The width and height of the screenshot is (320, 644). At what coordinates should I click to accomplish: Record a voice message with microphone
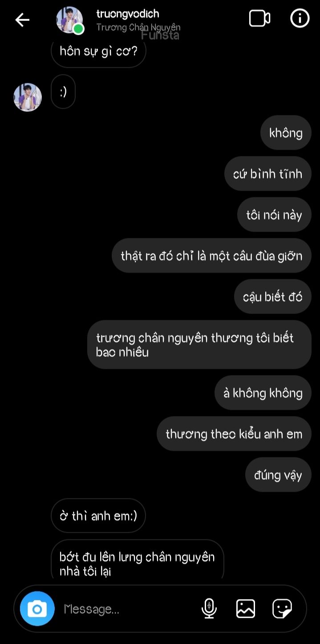(209, 608)
